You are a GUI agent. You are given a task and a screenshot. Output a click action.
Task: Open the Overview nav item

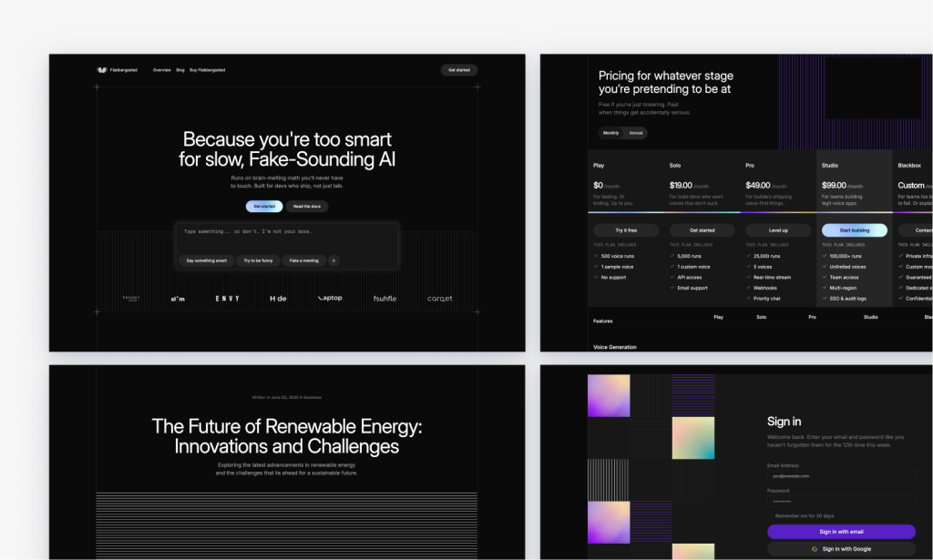coord(161,70)
